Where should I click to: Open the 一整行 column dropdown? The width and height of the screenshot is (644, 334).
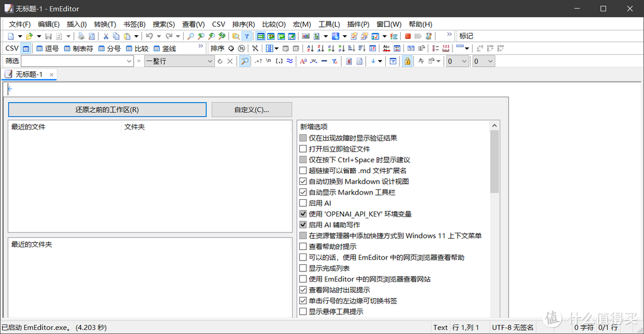[210, 61]
